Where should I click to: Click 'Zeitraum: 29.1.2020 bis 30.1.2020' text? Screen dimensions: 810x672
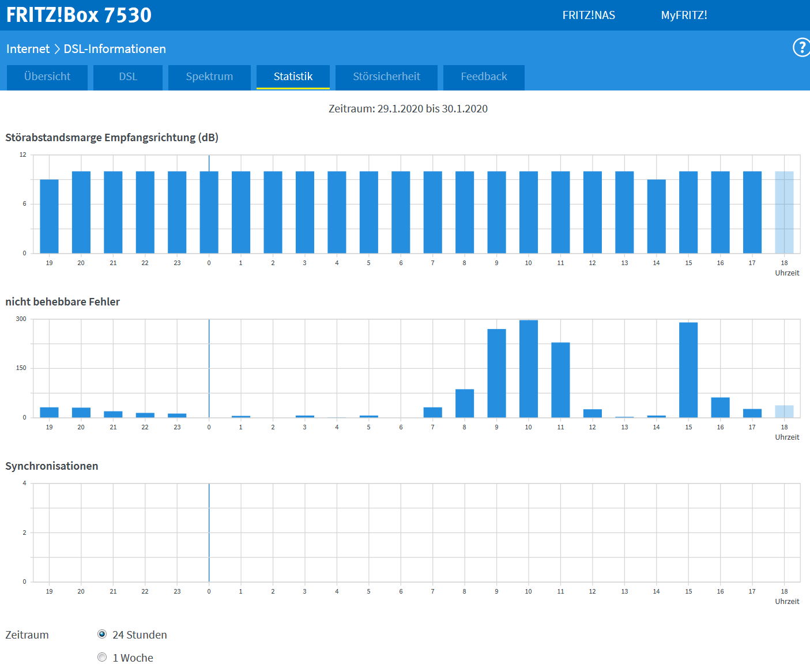pyautogui.click(x=408, y=108)
